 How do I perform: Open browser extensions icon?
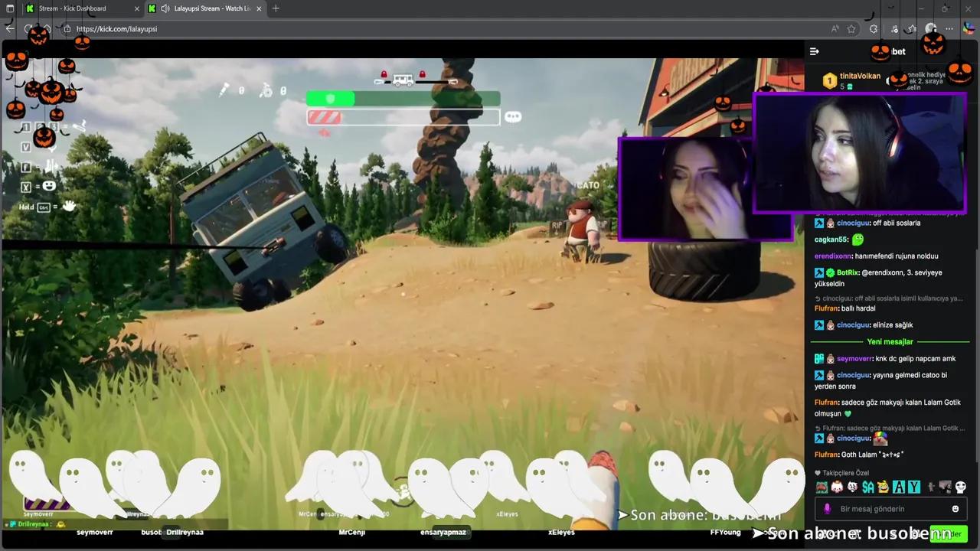[874, 29]
